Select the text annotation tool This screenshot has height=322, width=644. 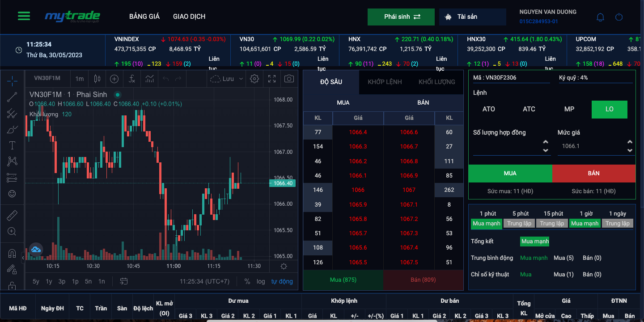click(x=12, y=145)
